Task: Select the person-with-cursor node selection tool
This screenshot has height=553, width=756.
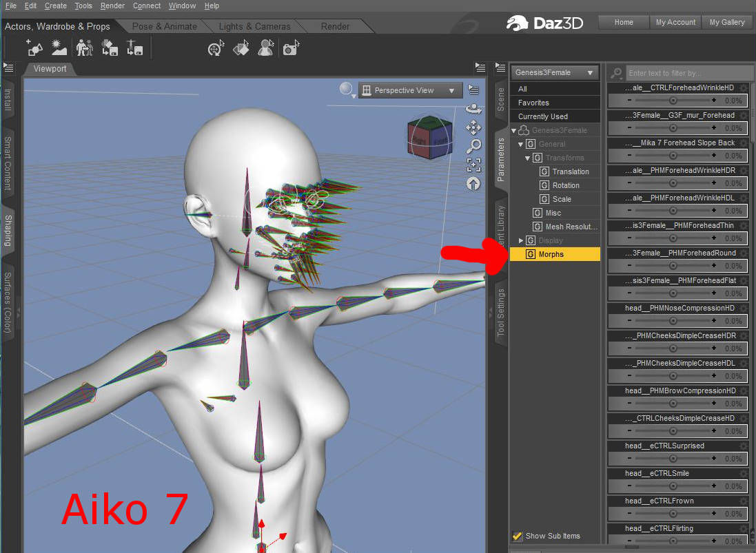Action: click(x=265, y=48)
